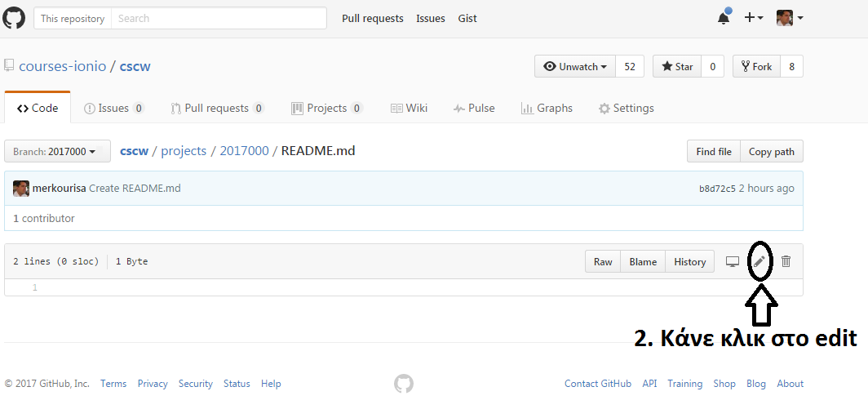This screenshot has height=418, width=868.
Task: Click the footer GitHub mark icon
Action: coord(404,384)
